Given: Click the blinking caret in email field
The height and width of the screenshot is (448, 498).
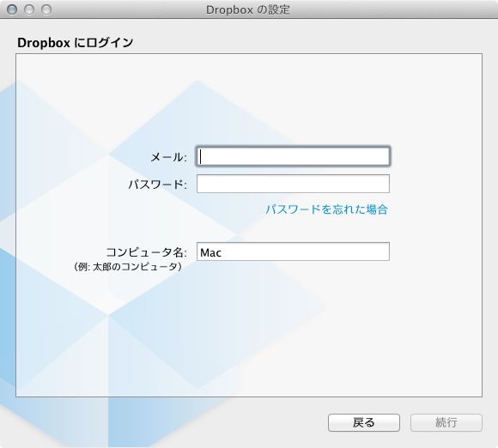Looking at the screenshot, I should 201,156.
